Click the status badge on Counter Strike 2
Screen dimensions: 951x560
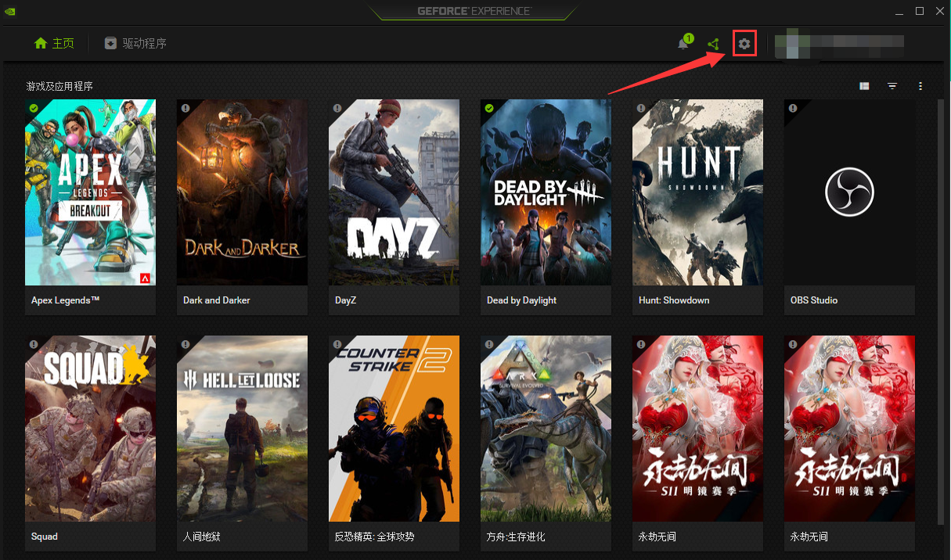click(337, 344)
